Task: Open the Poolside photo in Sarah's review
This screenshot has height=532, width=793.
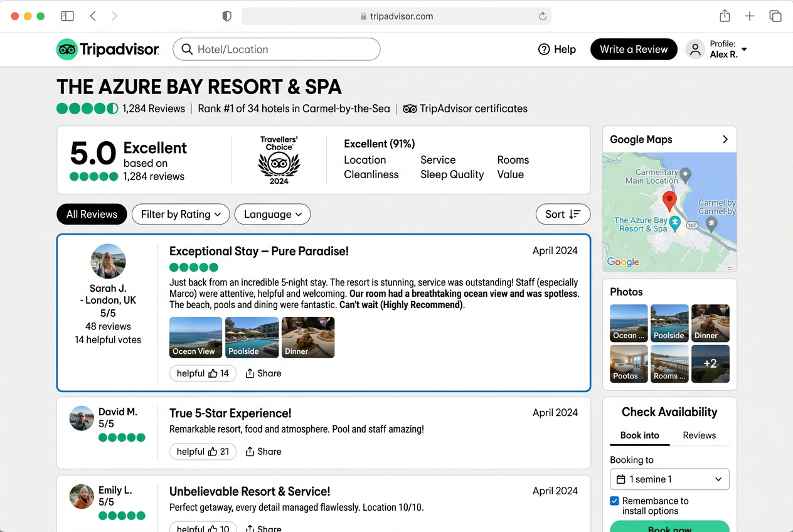Action: [x=252, y=338]
